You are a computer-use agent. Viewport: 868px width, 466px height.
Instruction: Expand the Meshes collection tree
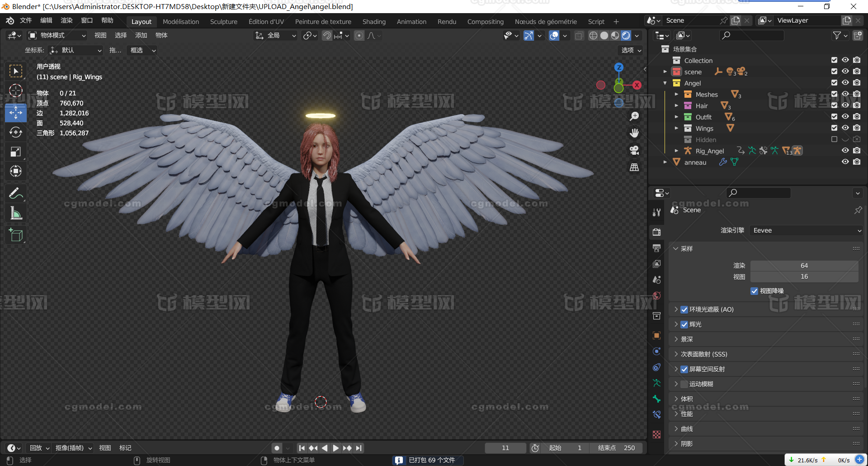click(676, 94)
